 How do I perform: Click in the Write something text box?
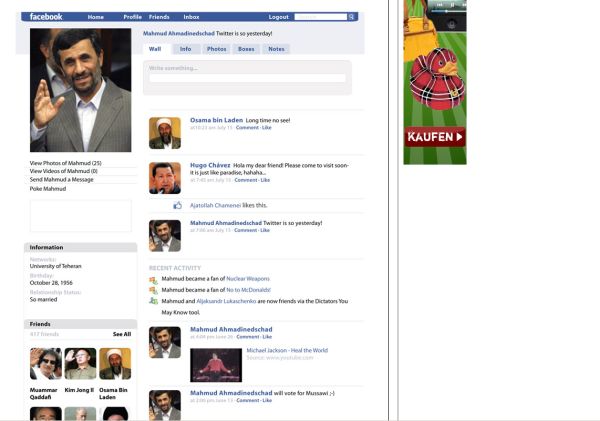[247, 78]
